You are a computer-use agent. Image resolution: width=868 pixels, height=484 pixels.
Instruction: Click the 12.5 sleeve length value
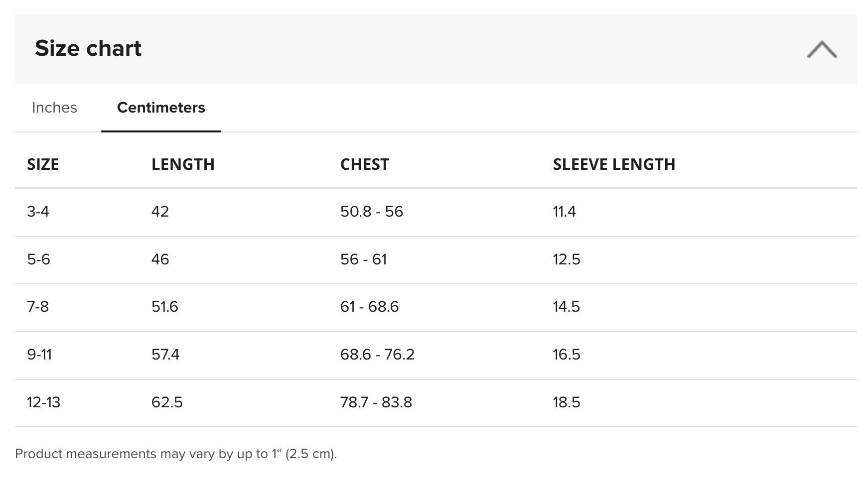[567, 259]
